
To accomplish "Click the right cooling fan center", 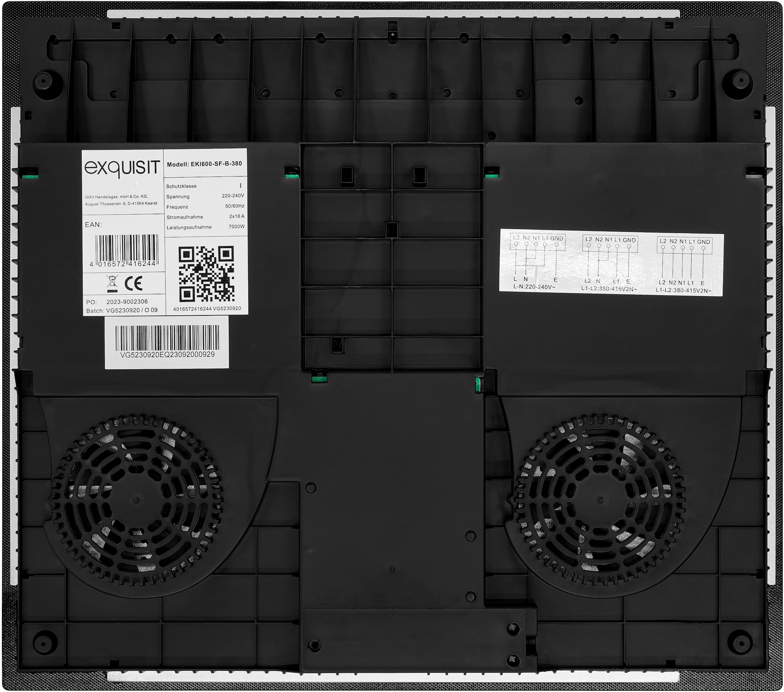I will coord(600,499).
